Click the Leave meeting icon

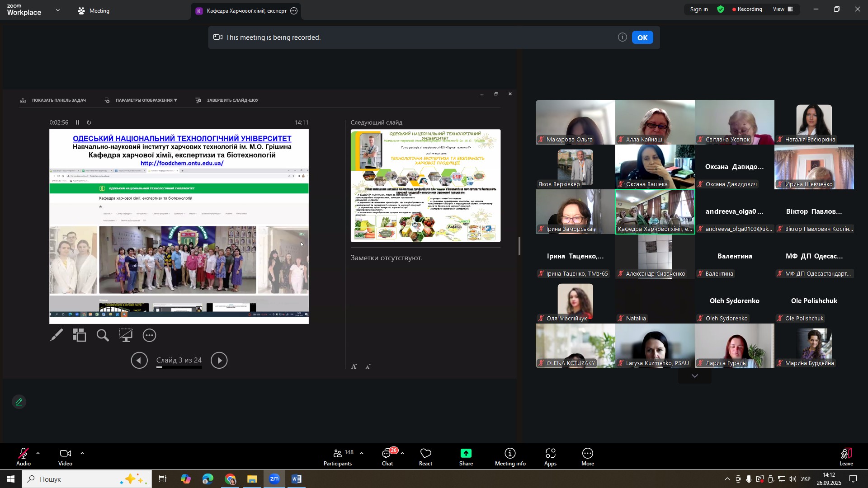(x=846, y=454)
